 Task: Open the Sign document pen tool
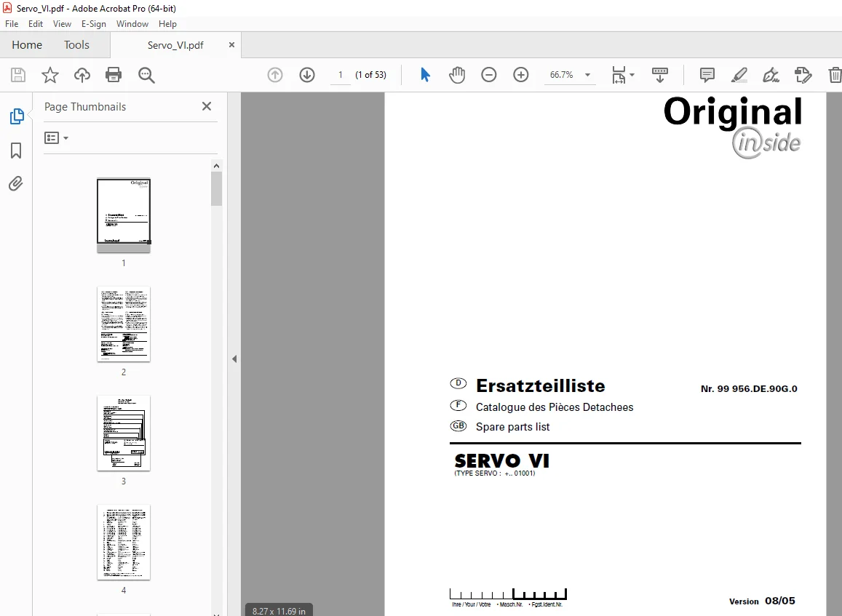coord(771,75)
